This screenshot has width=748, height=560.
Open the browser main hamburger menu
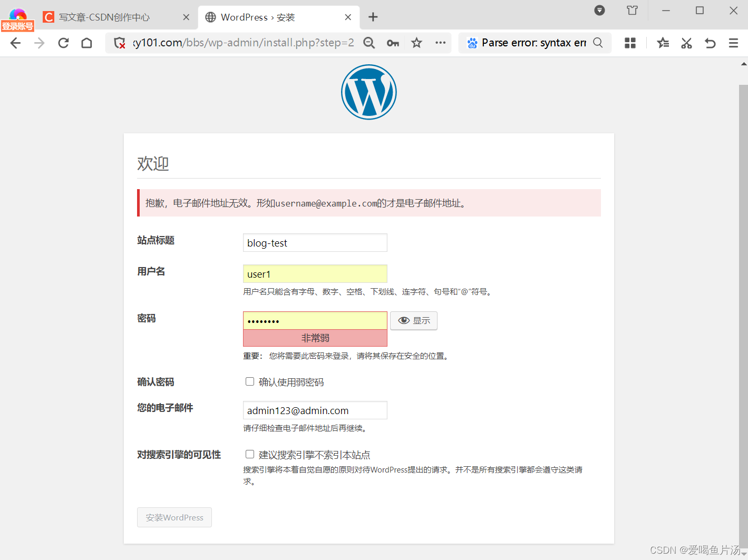click(x=733, y=43)
